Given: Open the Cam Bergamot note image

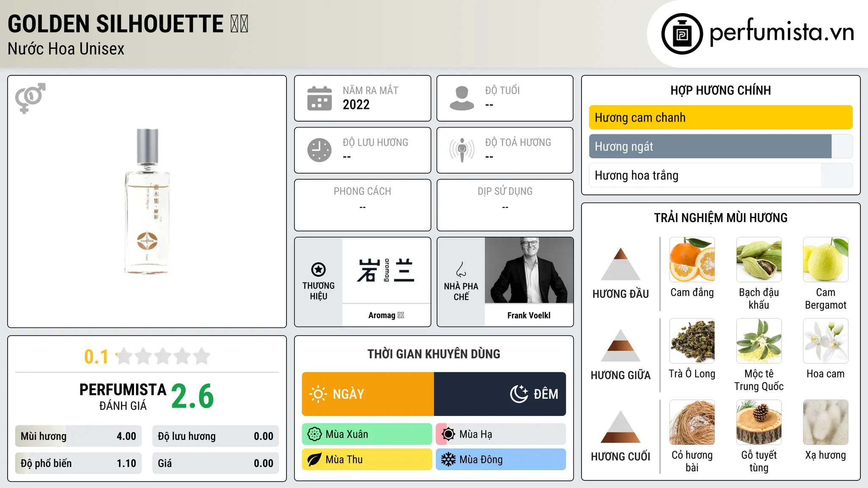Looking at the screenshot, I should 826,260.
